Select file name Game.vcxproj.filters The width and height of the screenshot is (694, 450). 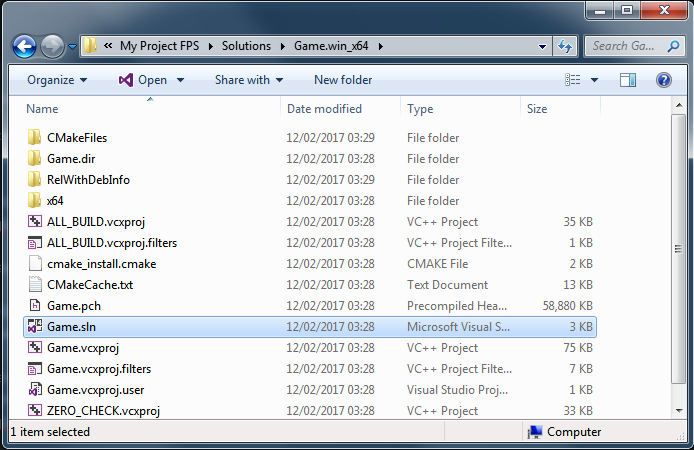(x=99, y=369)
